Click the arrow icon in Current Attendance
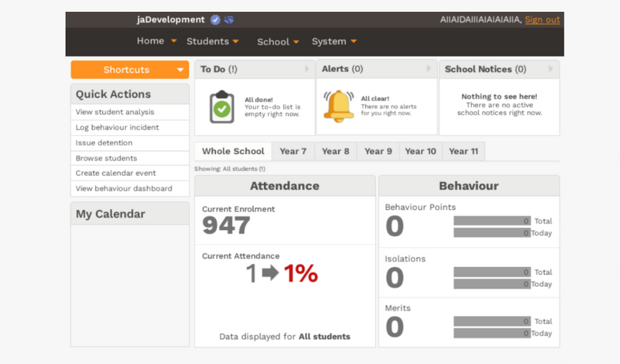Image resolution: width=620 pixels, height=364 pixels. tap(270, 273)
